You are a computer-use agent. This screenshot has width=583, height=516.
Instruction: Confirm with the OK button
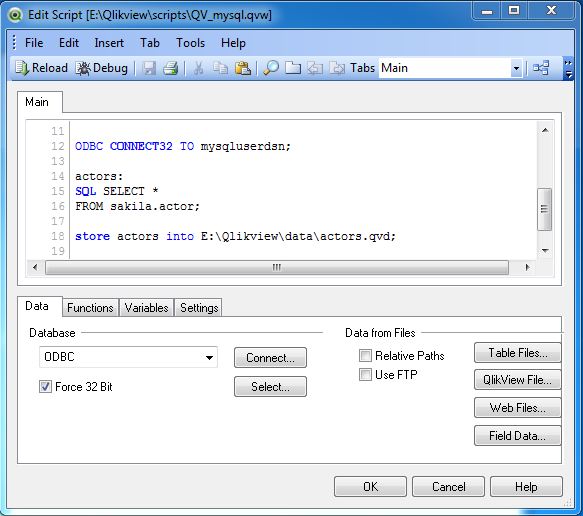point(370,487)
